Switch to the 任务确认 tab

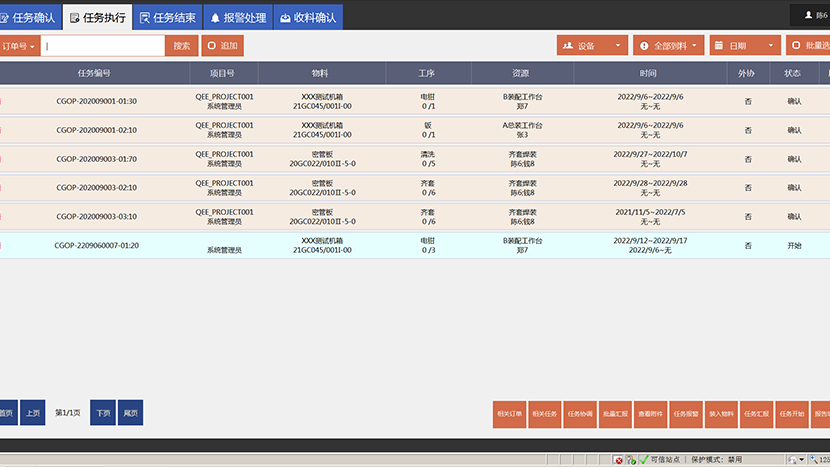[x=29, y=17]
